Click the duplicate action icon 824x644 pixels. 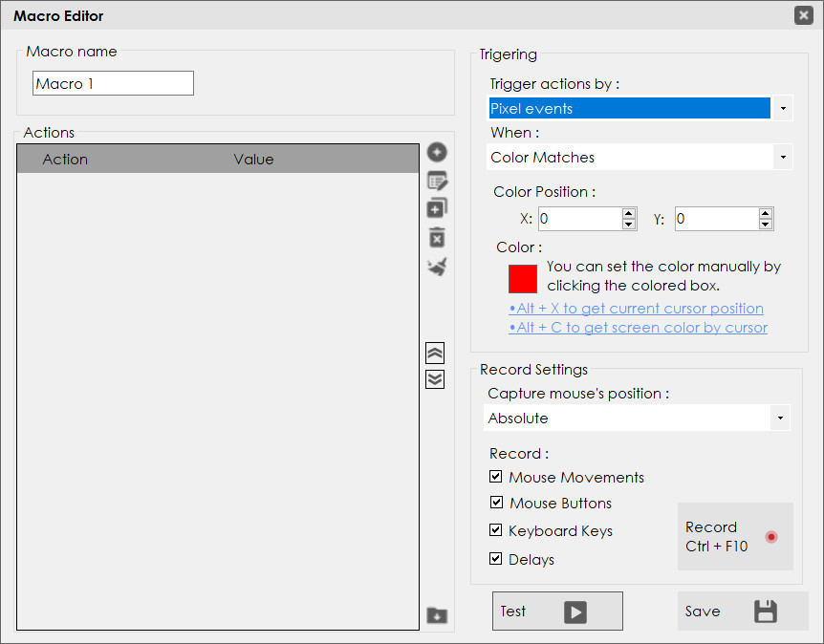click(x=437, y=208)
